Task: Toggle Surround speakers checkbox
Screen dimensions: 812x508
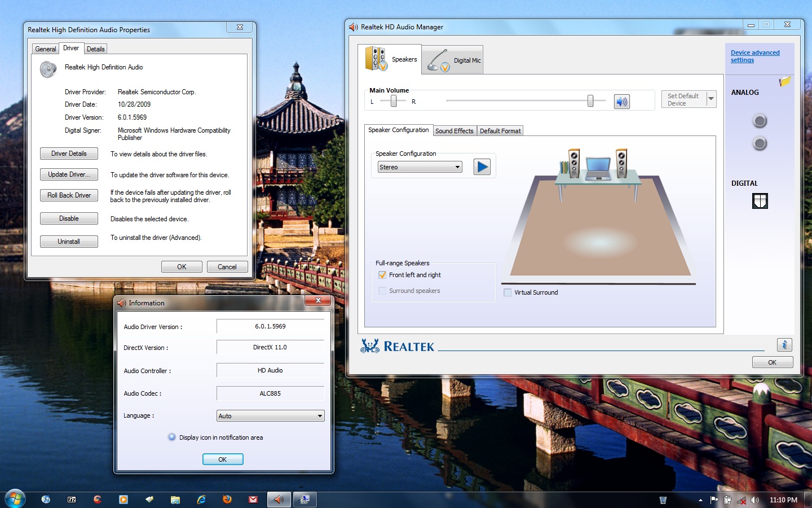Action: 382,291
